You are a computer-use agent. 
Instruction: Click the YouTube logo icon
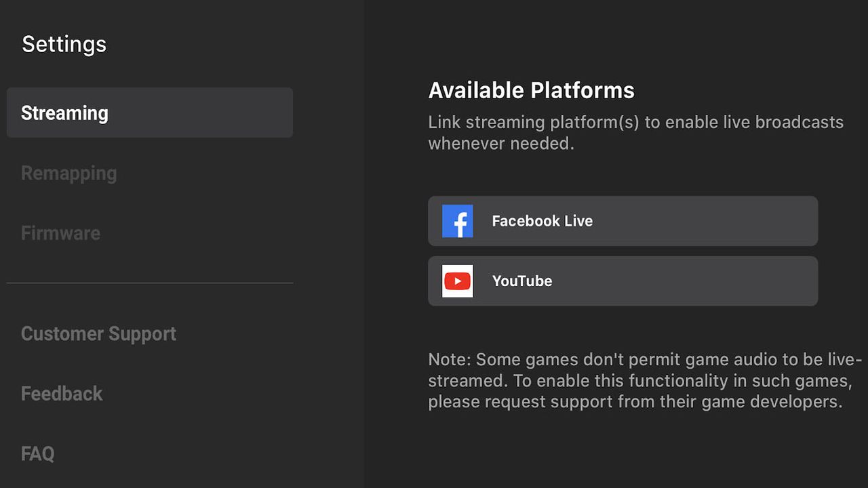coord(458,281)
